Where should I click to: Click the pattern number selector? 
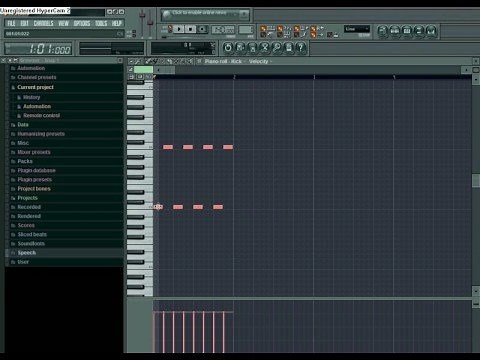click(x=246, y=30)
